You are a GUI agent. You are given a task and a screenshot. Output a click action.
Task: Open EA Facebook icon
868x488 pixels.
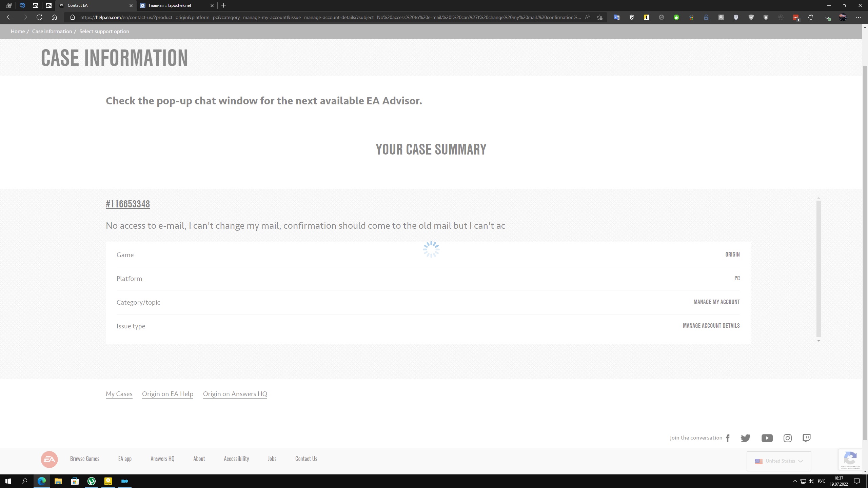pyautogui.click(x=728, y=438)
